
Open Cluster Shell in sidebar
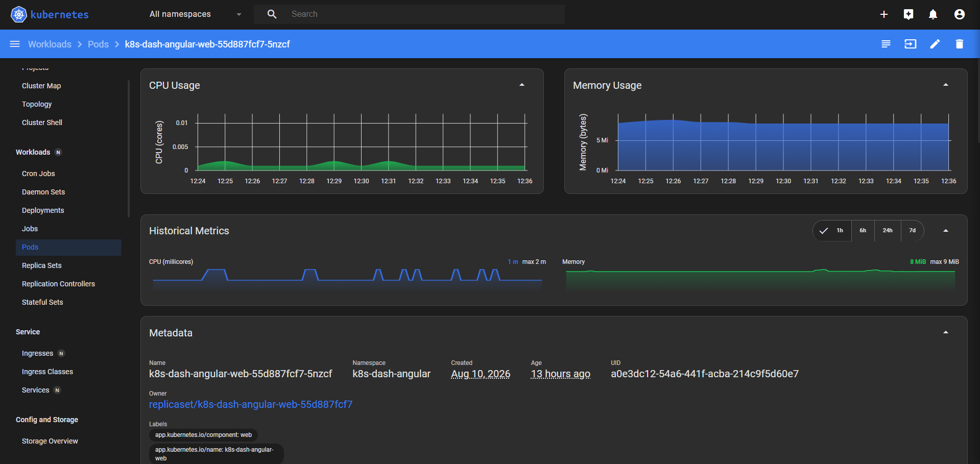(x=42, y=123)
